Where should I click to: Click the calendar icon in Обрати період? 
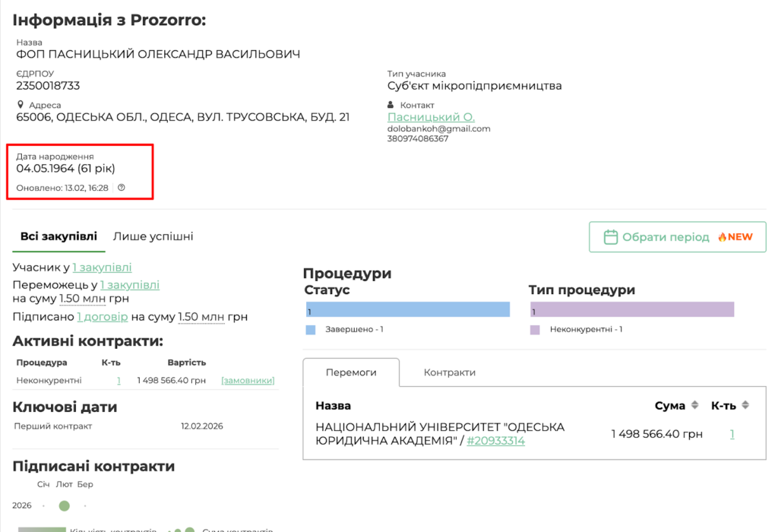coord(610,237)
